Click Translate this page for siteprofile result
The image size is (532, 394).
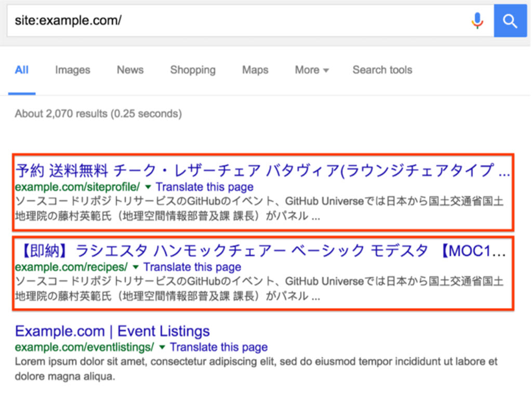click(205, 187)
